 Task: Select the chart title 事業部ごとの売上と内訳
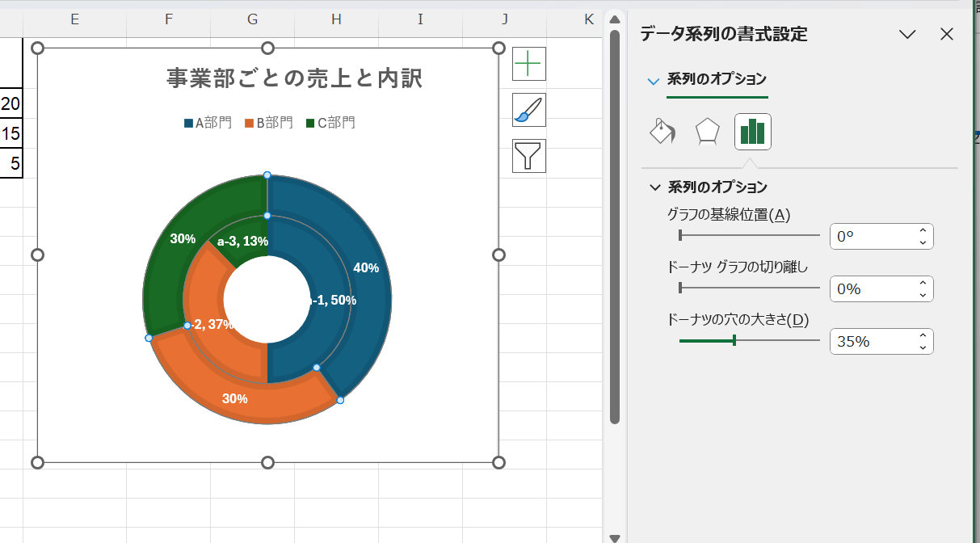(x=295, y=78)
